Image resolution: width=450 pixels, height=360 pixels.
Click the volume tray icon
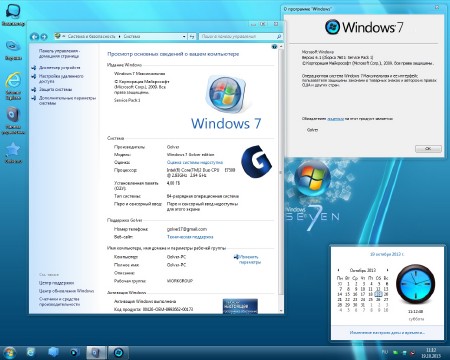[413, 352]
